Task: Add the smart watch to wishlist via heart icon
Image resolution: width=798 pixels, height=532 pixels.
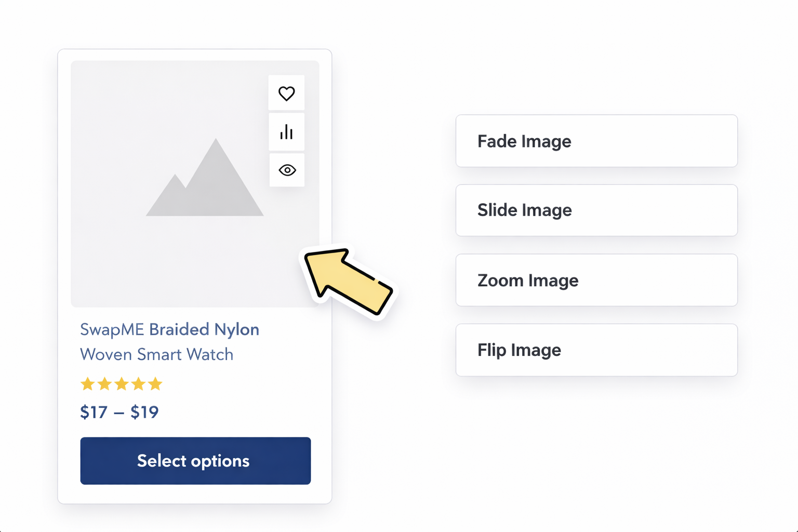Action: pos(286,94)
